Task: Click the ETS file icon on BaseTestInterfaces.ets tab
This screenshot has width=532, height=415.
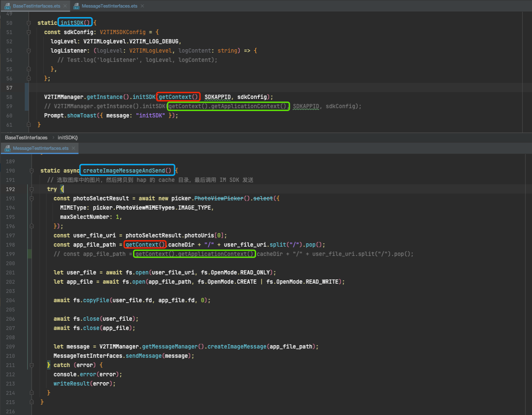Action: [x=8, y=6]
